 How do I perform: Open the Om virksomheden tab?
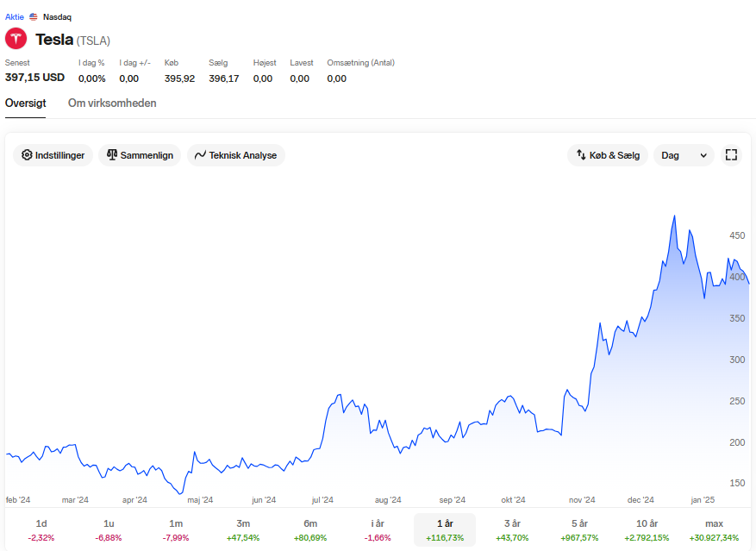[x=112, y=103]
